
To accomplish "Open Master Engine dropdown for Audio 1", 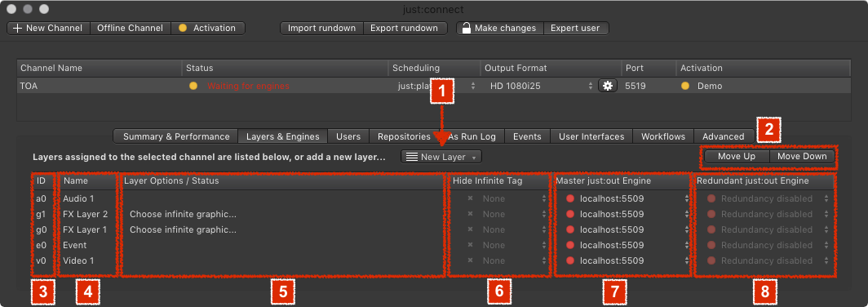I will pos(628,198).
